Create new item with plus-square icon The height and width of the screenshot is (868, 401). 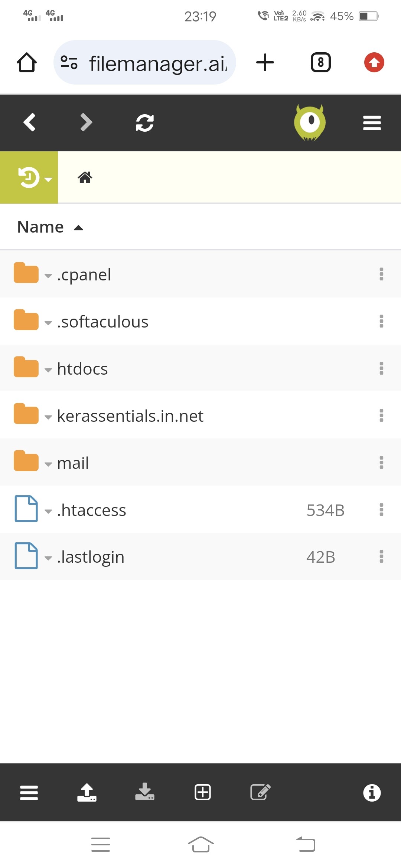(x=203, y=792)
